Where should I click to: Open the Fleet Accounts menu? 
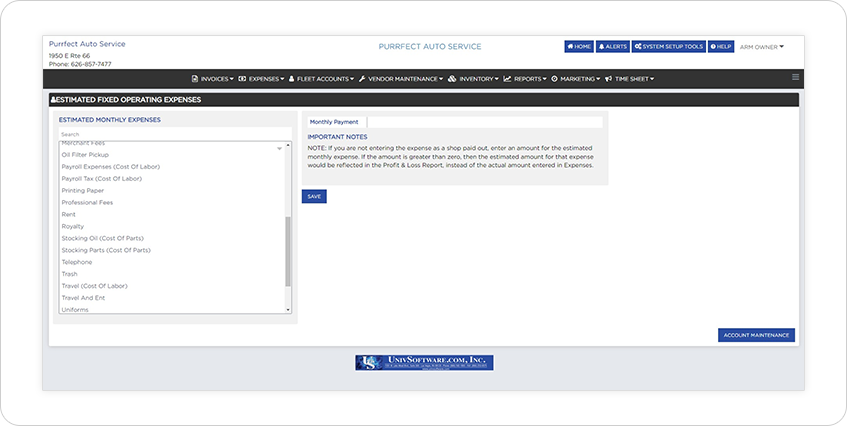(321, 79)
